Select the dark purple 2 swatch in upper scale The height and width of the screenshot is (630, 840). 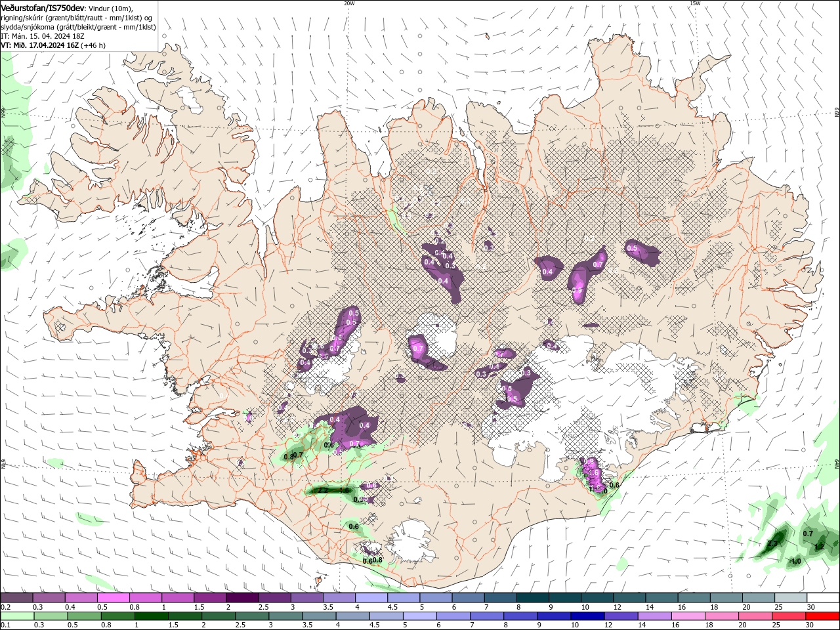[x=242, y=598]
